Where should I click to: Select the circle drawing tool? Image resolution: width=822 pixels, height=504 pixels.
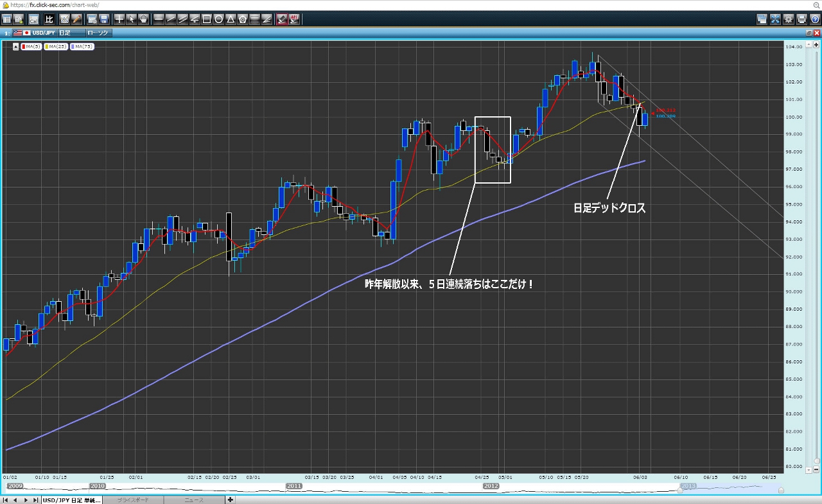coord(218,19)
